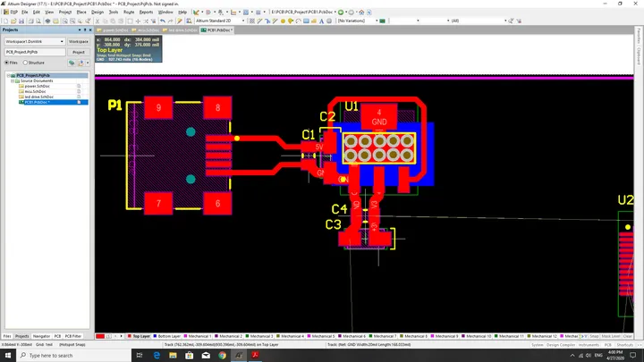Open Chrome from the Windows taskbar

pos(222,356)
